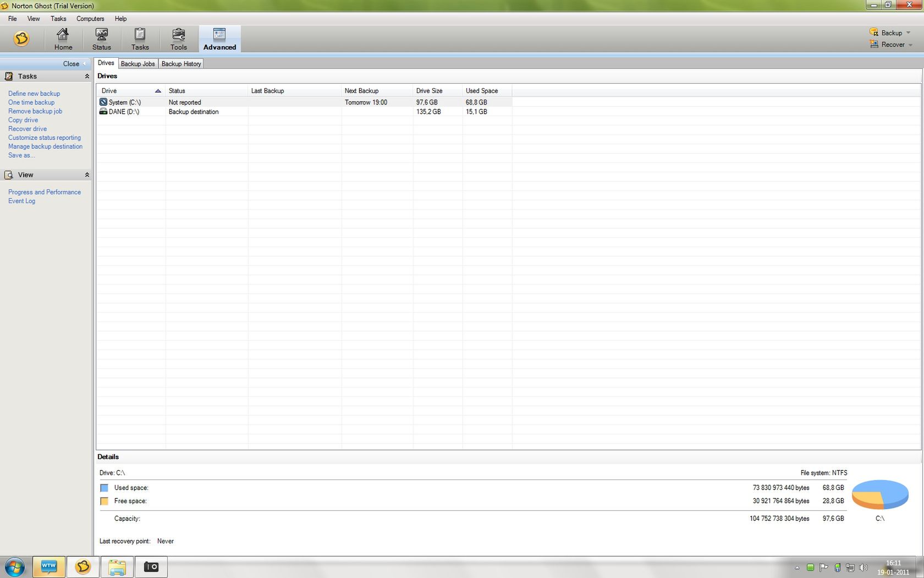Open the Tools toolbar section

coord(179,39)
